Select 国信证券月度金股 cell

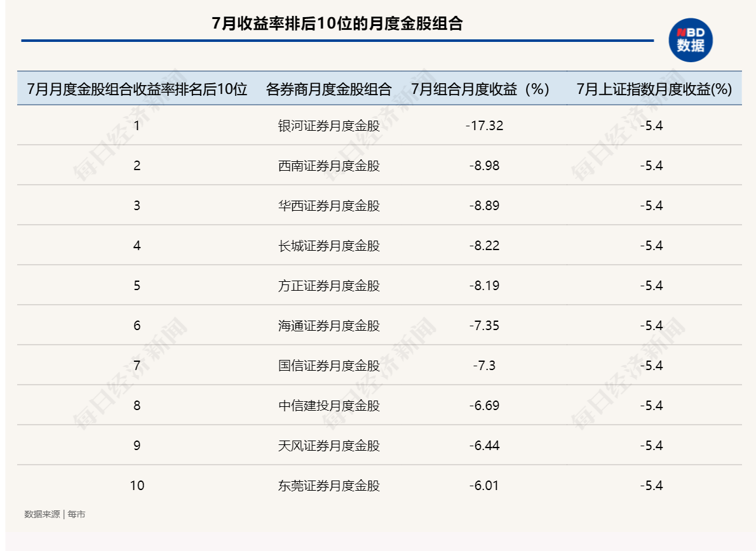click(329, 366)
